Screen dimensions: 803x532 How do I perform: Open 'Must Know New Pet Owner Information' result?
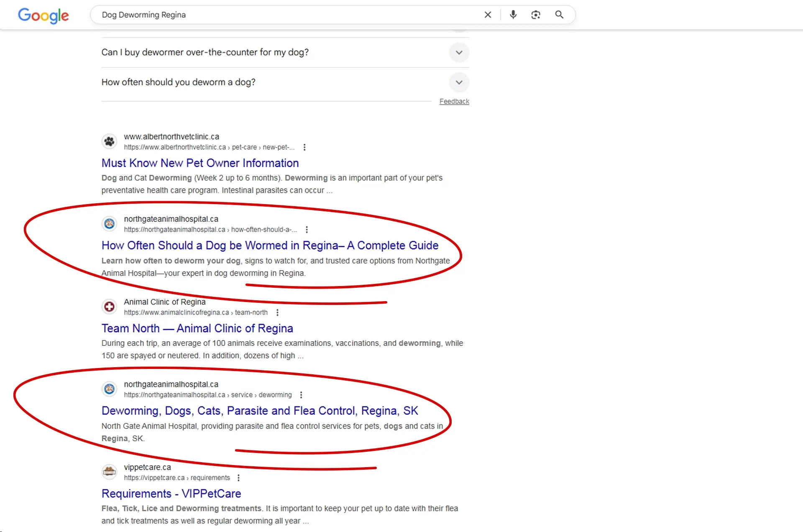[x=200, y=163]
